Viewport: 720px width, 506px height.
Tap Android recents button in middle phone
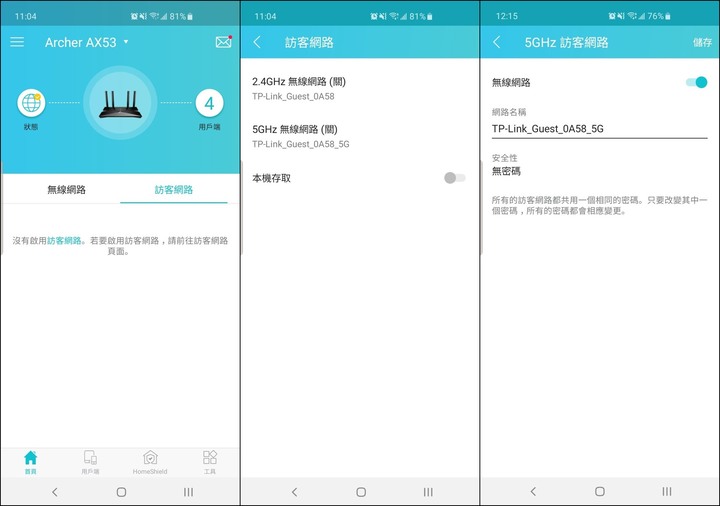[428, 492]
